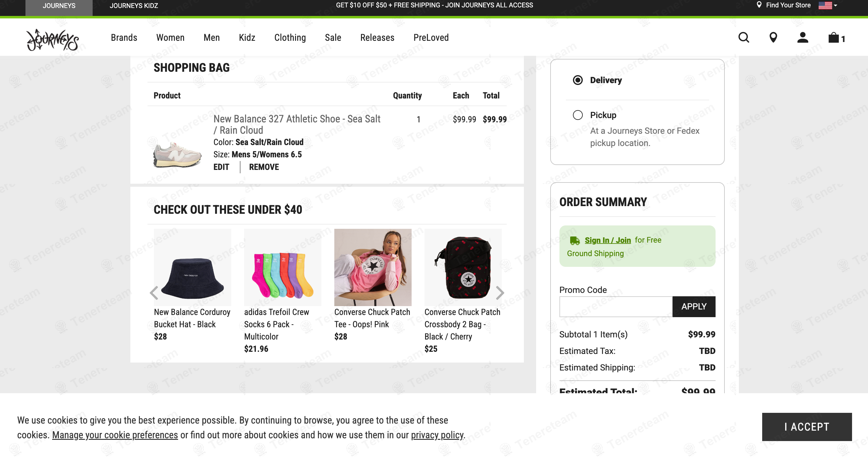Click the Journeys logo
Image resolution: width=868 pixels, height=457 pixels.
52,40
